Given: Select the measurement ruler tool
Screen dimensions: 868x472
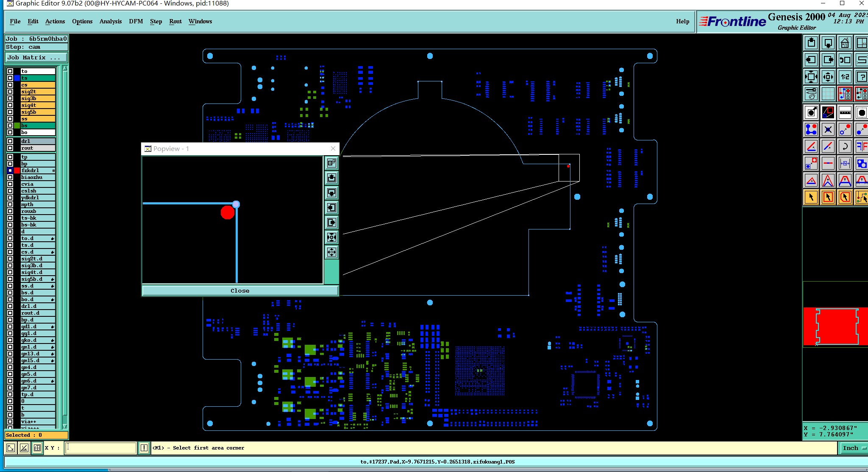Looking at the screenshot, I should tap(845, 112).
